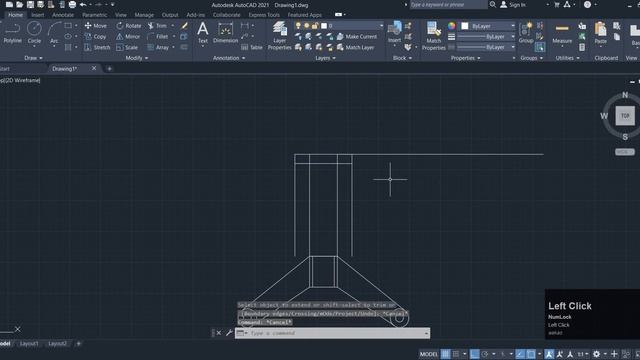Select the Polyline tool
Viewport: 640px width, 360px height.
(x=12, y=33)
